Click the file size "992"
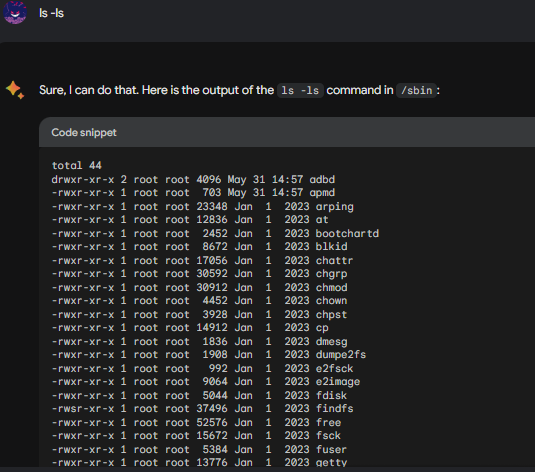Viewport: 535px width, 472px height. (218, 369)
